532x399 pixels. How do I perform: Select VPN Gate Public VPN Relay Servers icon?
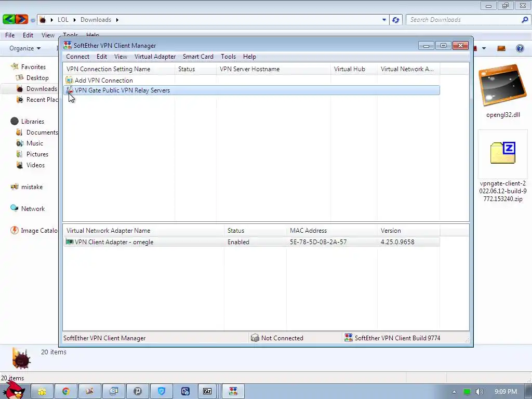69,90
